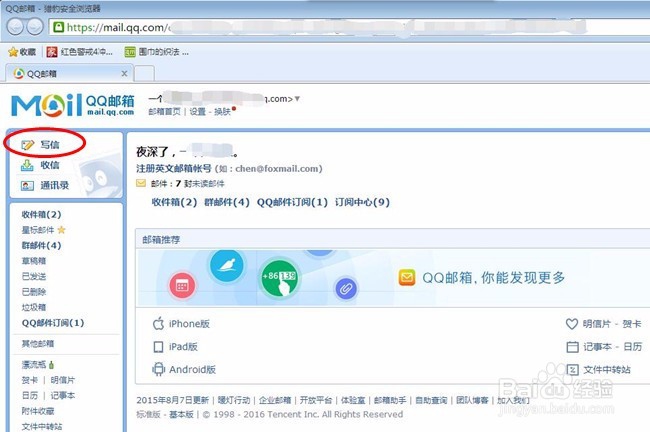Viewport: 650px width, 432px height.
Task: Open 收件箱(2) in the sidebar
Action: (x=41, y=214)
